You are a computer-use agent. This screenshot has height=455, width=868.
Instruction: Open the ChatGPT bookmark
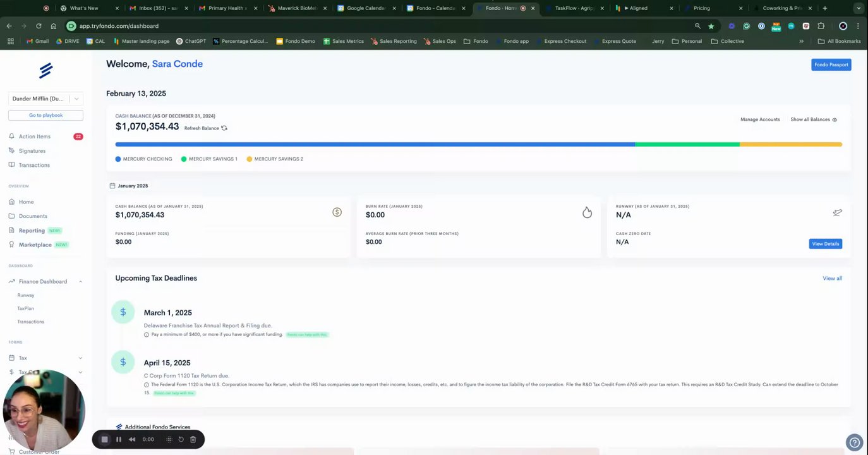click(x=191, y=41)
